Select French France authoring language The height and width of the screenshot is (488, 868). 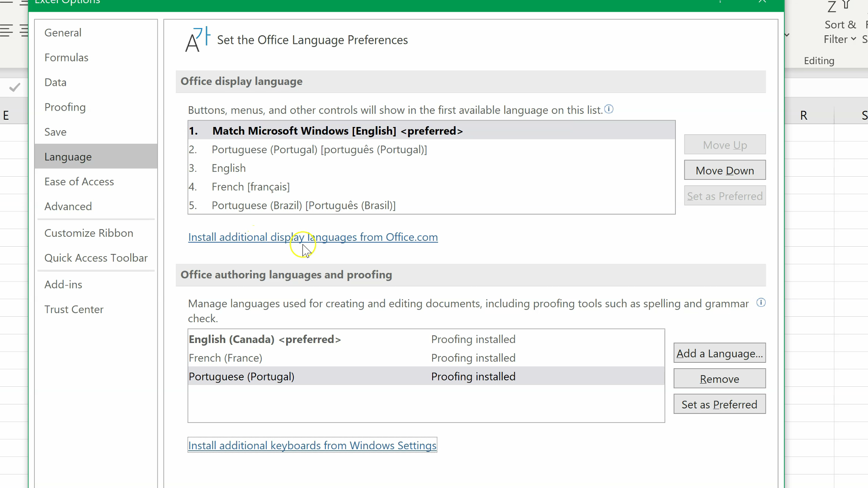click(x=225, y=357)
